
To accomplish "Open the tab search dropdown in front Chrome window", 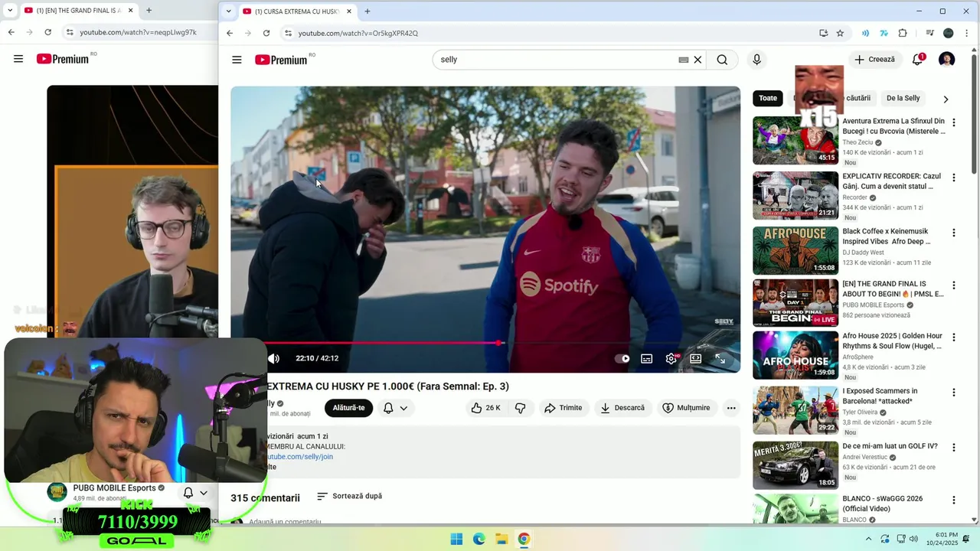I will point(228,11).
